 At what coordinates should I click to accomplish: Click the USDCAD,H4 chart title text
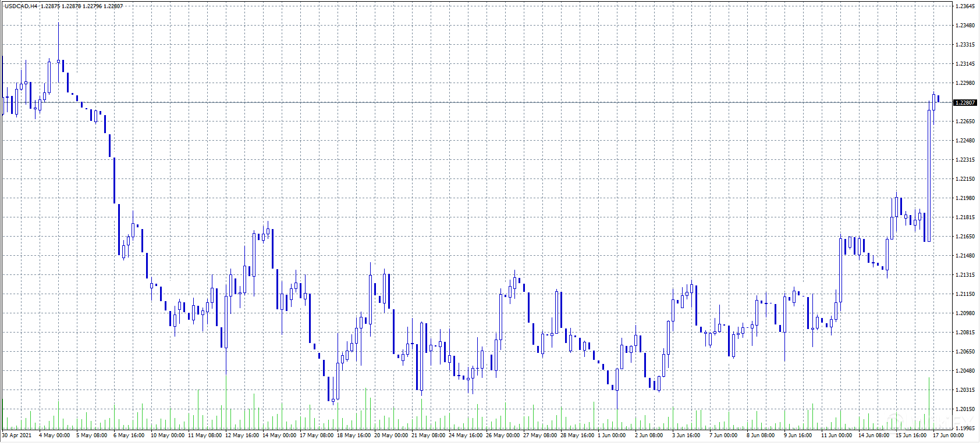click(20, 6)
